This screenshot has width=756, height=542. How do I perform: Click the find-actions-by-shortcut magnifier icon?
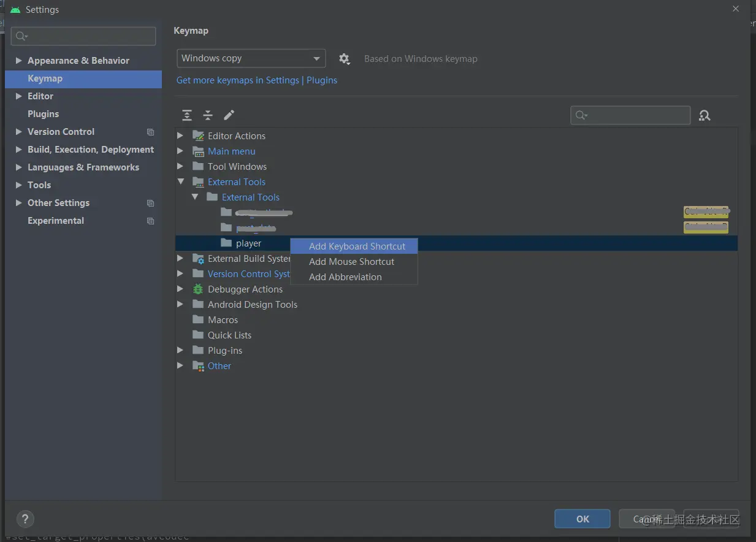tap(704, 115)
